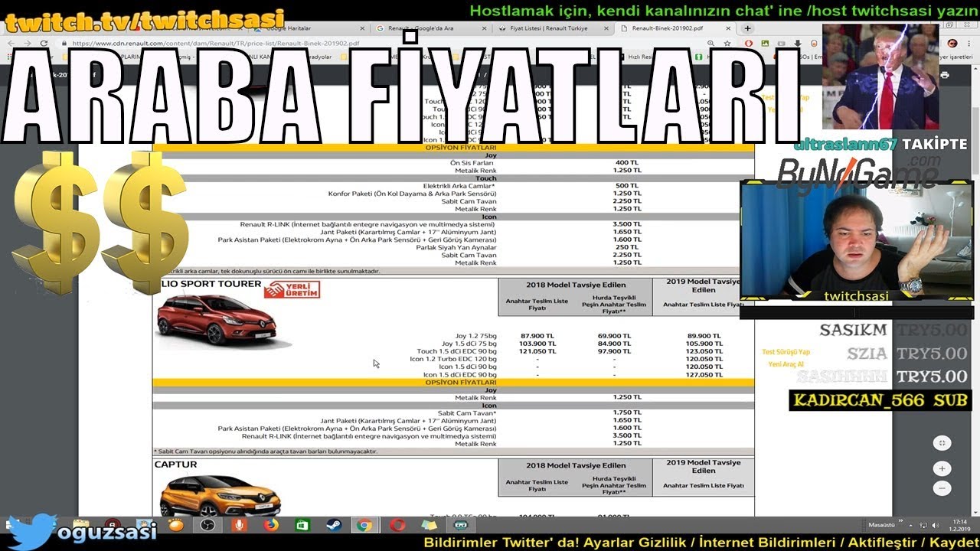Open the orange ball app in taskbar
Viewport: 980px width, 551px height.
pos(175,525)
